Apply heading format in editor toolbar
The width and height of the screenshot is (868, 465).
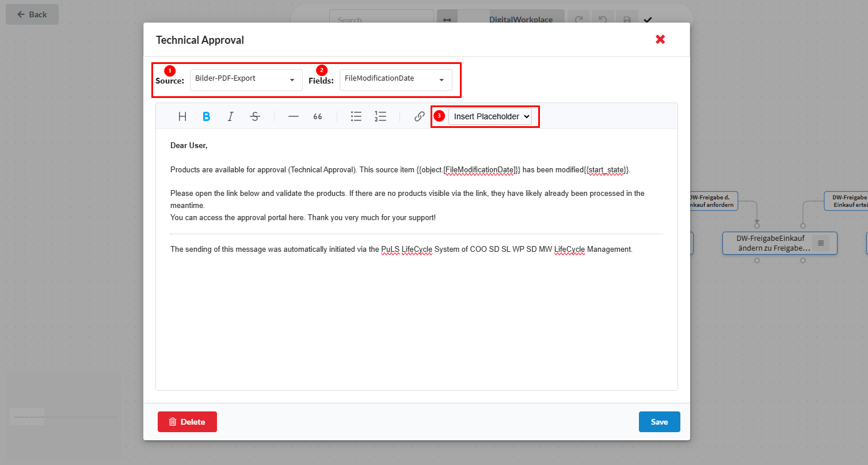[182, 116]
